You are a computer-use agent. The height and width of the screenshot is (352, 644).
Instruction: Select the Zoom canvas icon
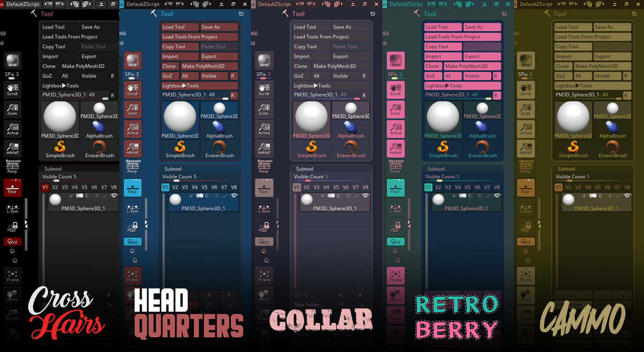(x=12, y=109)
